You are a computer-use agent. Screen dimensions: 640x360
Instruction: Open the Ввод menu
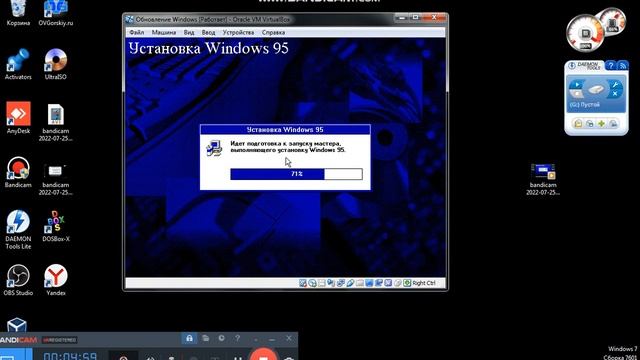(208, 32)
